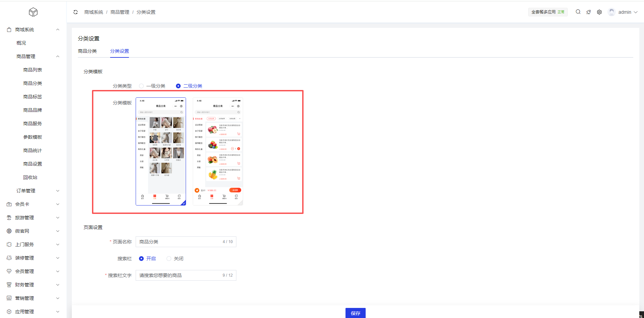Expand the 装修管理 menu chevron
The width and height of the screenshot is (644, 318).
58,258
